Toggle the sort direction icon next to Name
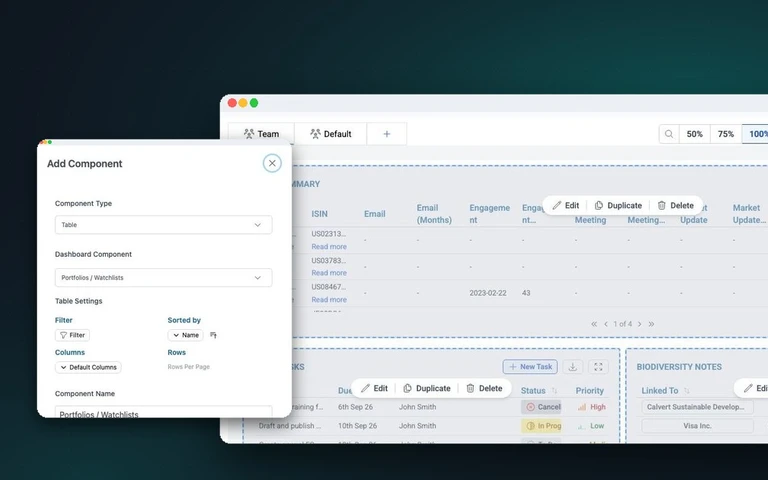The height and width of the screenshot is (480, 768). point(214,335)
